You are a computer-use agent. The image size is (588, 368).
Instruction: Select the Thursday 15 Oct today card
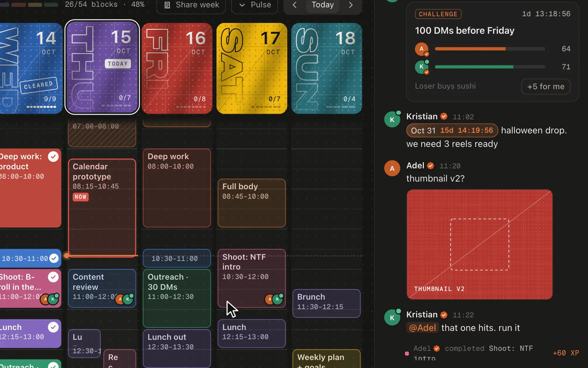pyautogui.click(x=102, y=67)
